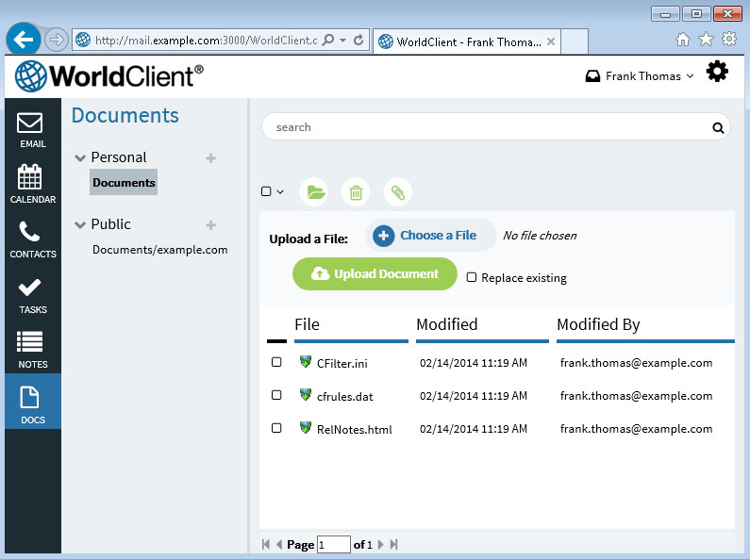The width and height of the screenshot is (750, 560).
Task: Tick the checkbox for cfrules.dat
Action: point(276,395)
